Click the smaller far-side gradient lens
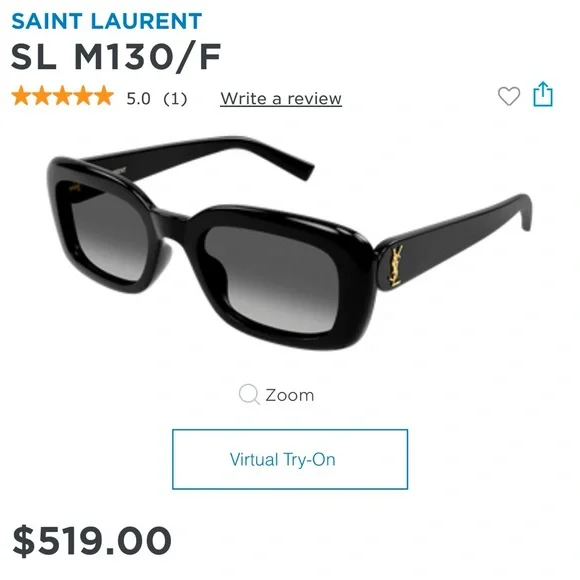Image resolution: width=580 pixels, height=580 pixels. (x=105, y=235)
